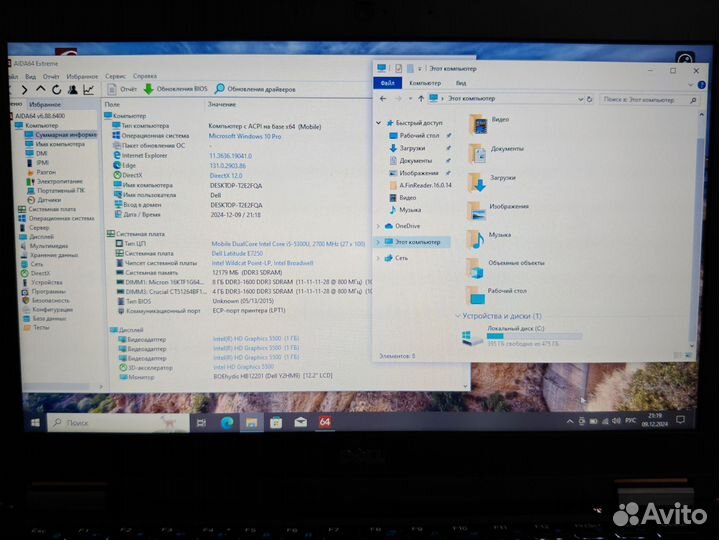Screen dimensions: 719x540
Task: Click the Explorer search field
Action: (x=648, y=99)
